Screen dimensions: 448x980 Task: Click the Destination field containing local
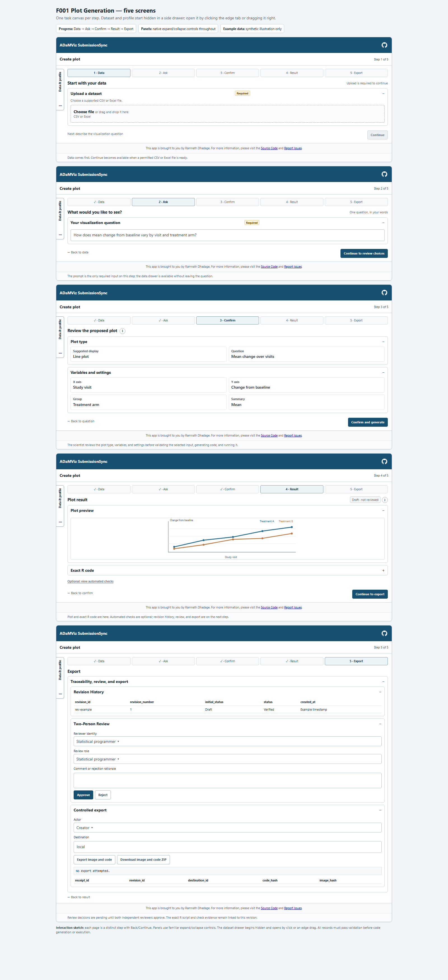coord(227,847)
